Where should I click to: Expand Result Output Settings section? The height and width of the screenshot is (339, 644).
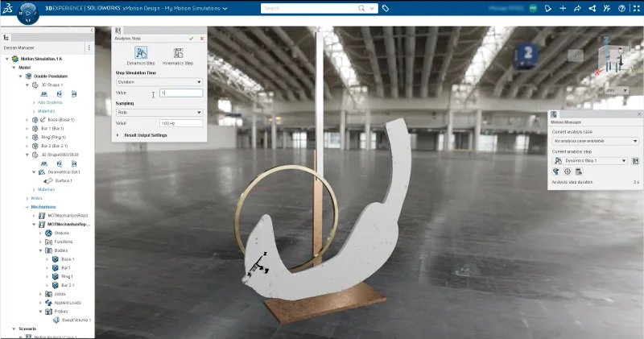(120, 135)
